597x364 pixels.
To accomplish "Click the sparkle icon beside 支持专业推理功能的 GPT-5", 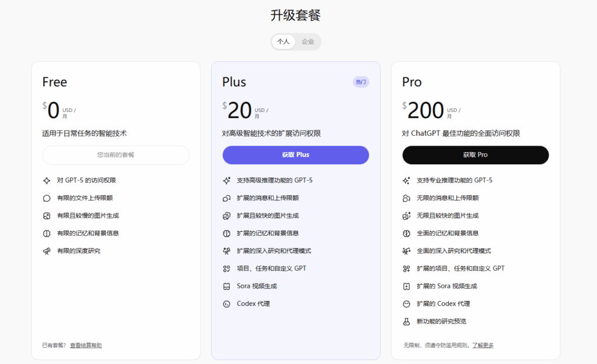I will 406,181.
